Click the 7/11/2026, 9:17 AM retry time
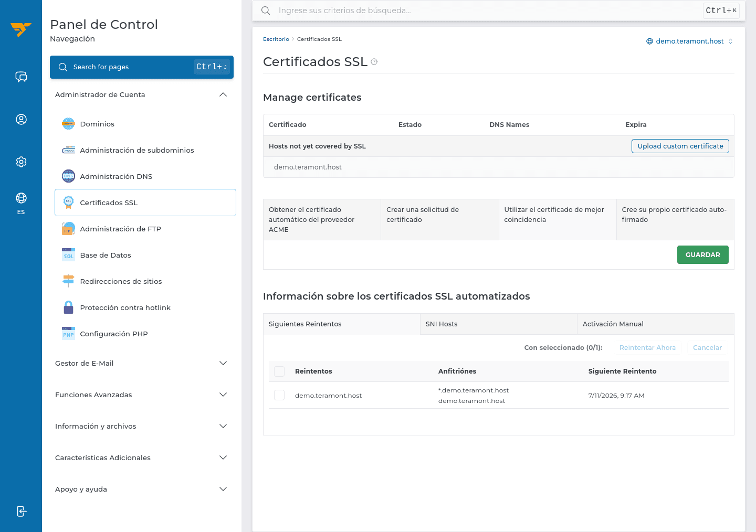The height and width of the screenshot is (532, 756). (616, 396)
